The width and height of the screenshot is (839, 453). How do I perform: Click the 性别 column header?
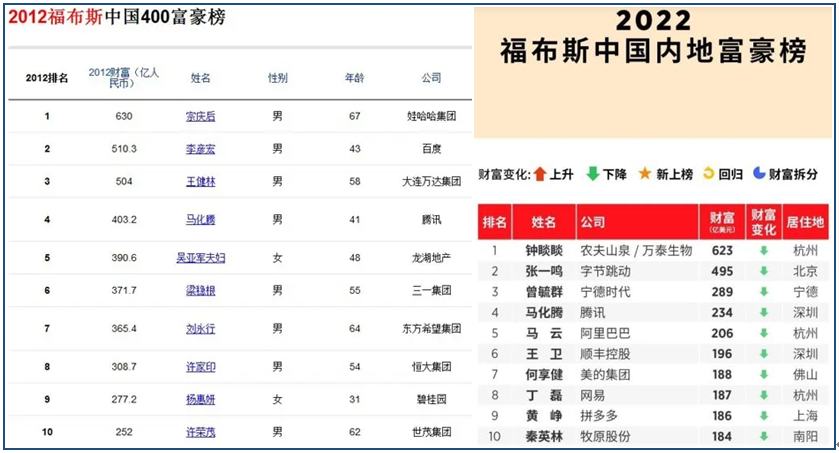click(x=278, y=78)
